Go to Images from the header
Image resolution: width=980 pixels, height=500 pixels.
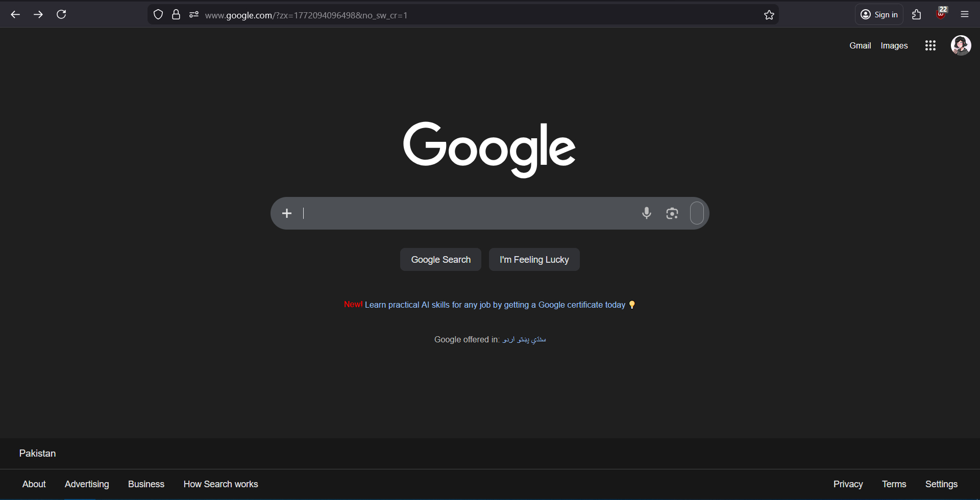point(894,45)
